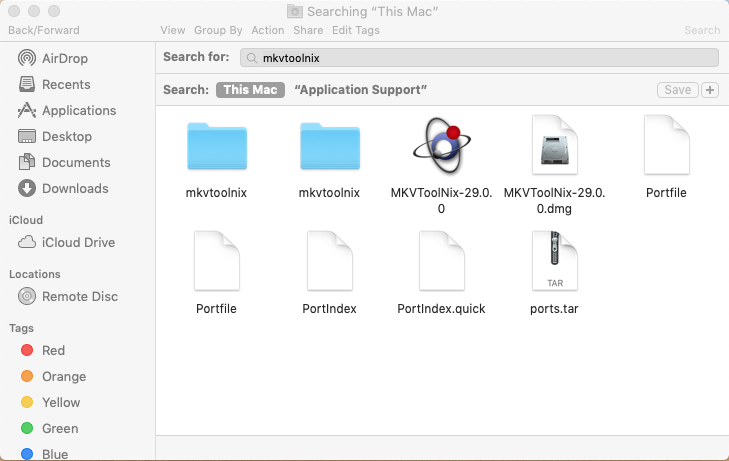The height and width of the screenshot is (461, 729).
Task: Open the View toolbar menu
Action: [x=173, y=30]
